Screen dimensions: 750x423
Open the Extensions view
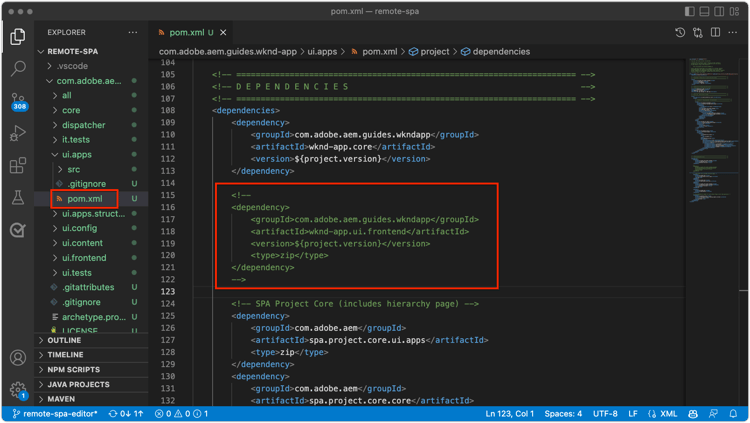pos(18,165)
